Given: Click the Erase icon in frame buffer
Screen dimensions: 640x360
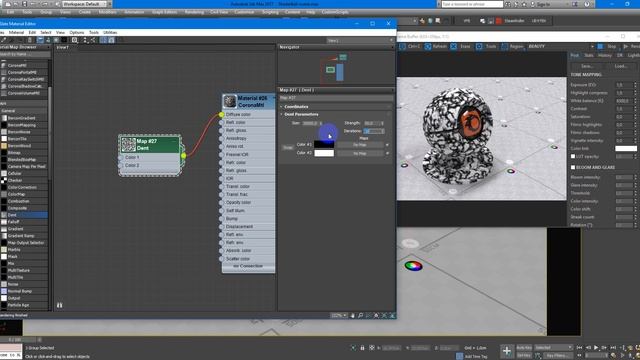Looking at the screenshot, I should (453, 47).
